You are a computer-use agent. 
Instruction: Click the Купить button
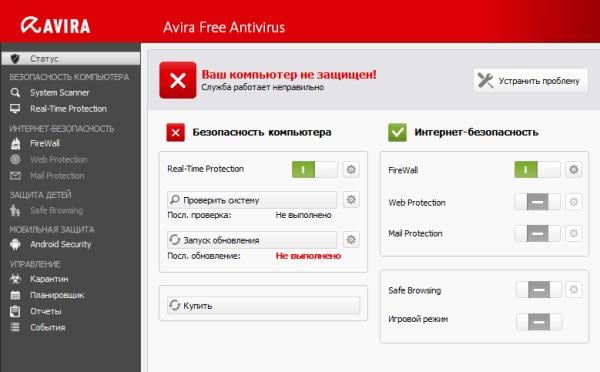264,305
